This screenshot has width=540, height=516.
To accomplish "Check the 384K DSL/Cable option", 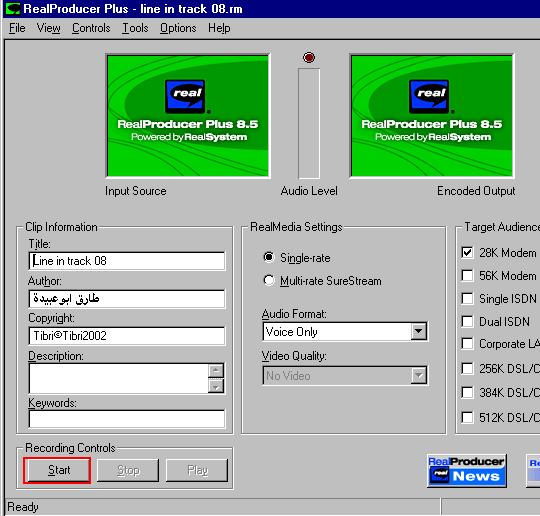I will click(x=467, y=392).
